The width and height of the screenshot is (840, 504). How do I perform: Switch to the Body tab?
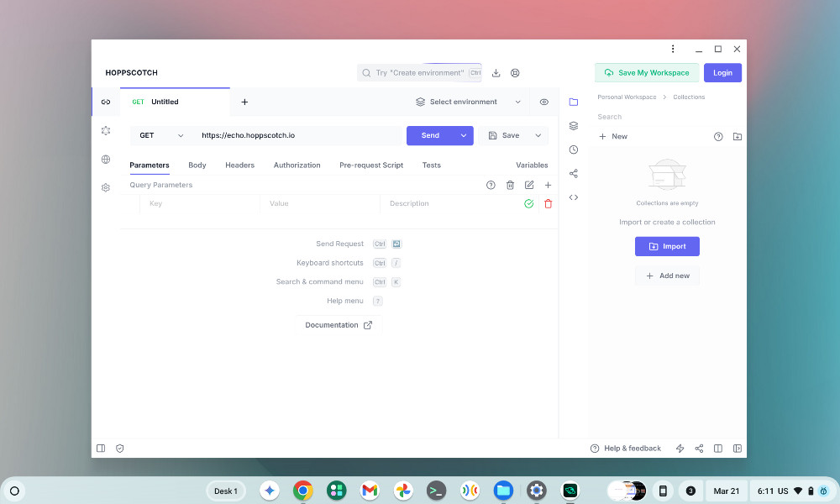click(197, 165)
